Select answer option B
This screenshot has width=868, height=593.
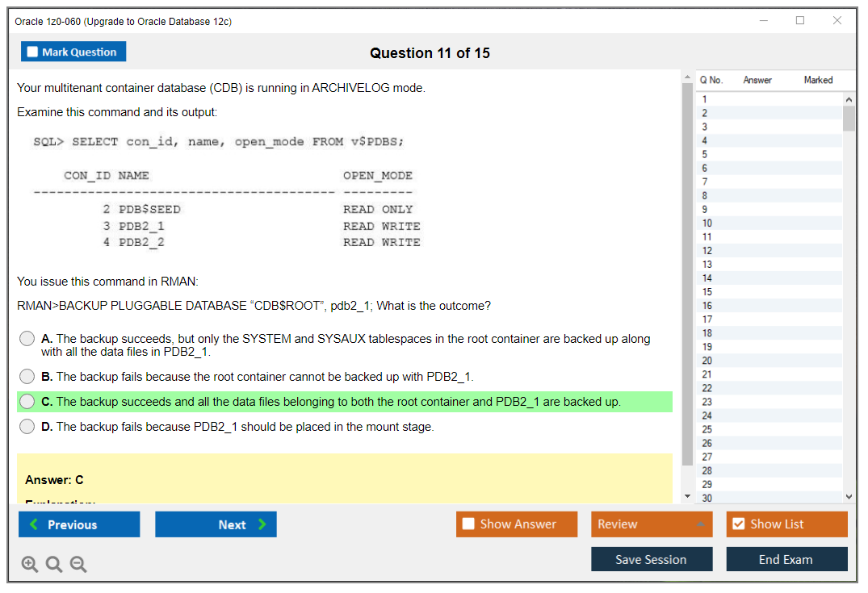tap(25, 376)
